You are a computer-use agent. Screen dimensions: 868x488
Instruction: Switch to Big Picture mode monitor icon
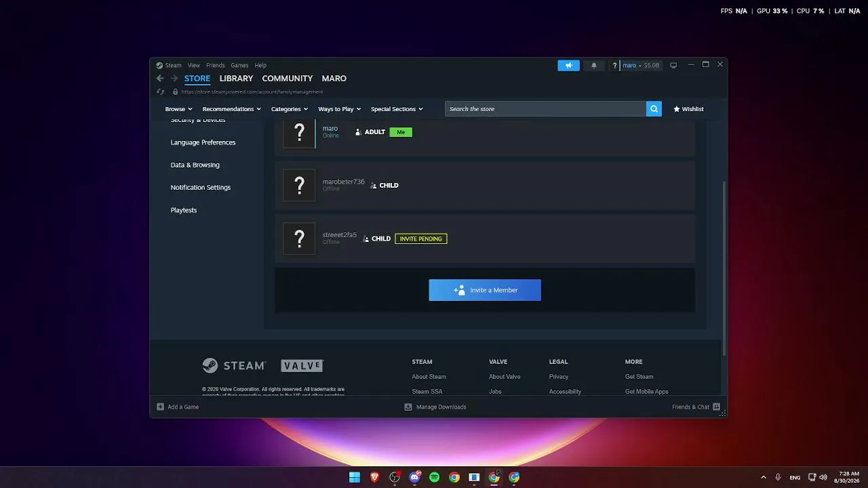(x=673, y=65)
